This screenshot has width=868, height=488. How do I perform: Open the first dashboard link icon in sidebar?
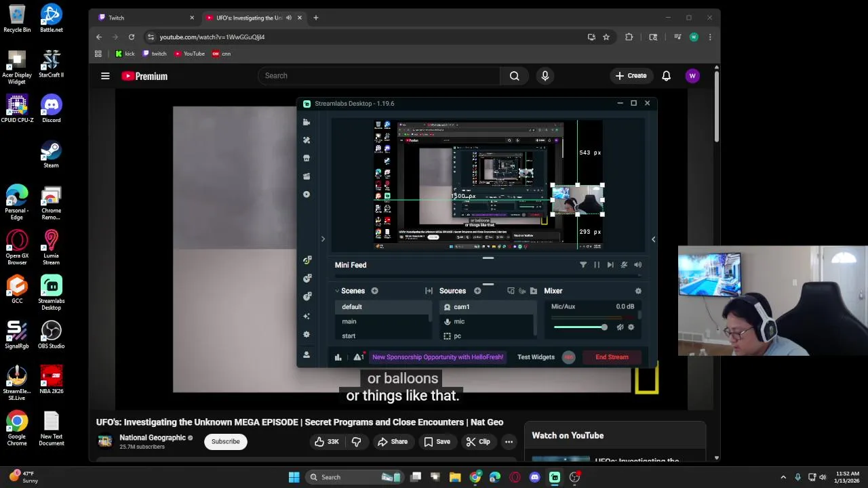pos(307,260)
